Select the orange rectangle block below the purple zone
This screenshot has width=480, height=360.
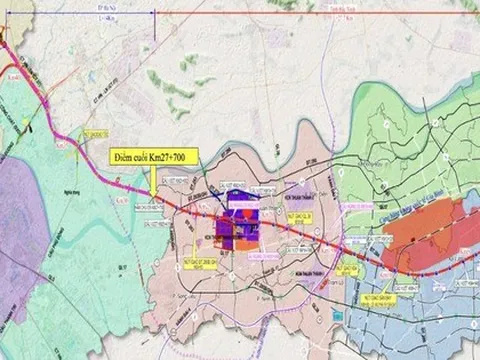coord(247,245)
